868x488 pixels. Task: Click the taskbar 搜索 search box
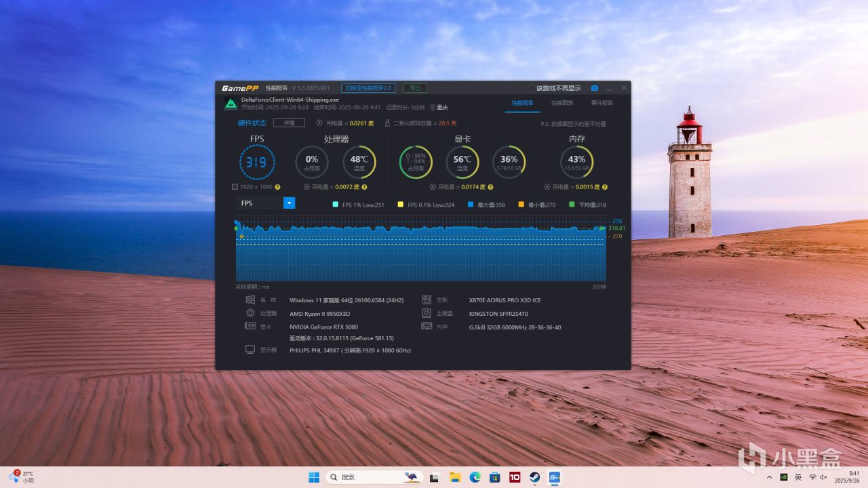point(374,477)
